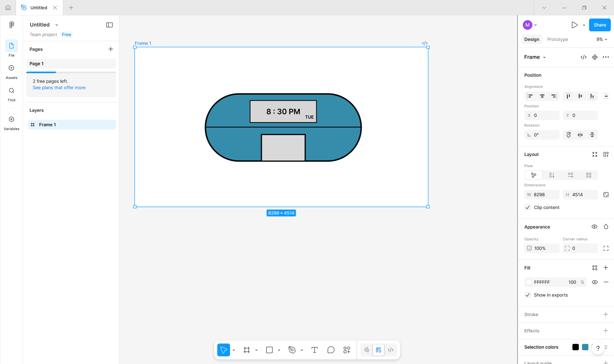Screen dimensions: 614x364
Task: Open the Comments tool
Action: click(331, 350)
